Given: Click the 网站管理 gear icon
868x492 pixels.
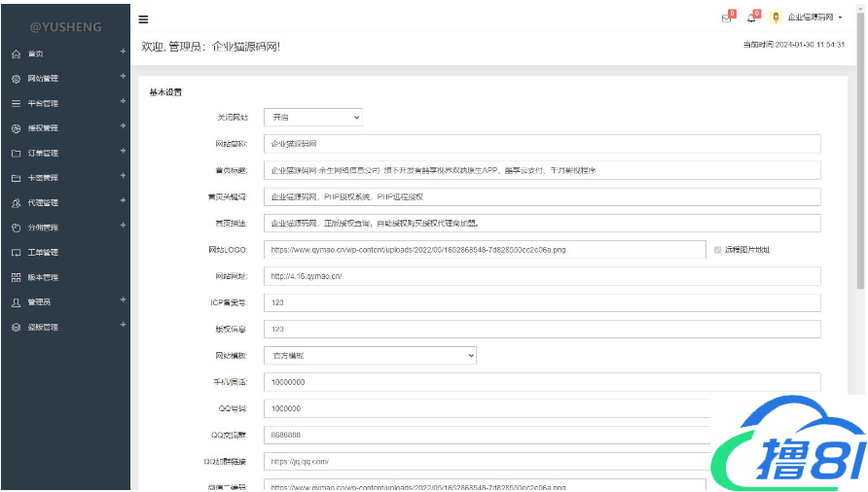Looking at the screenshot, I should coord(16,79).
